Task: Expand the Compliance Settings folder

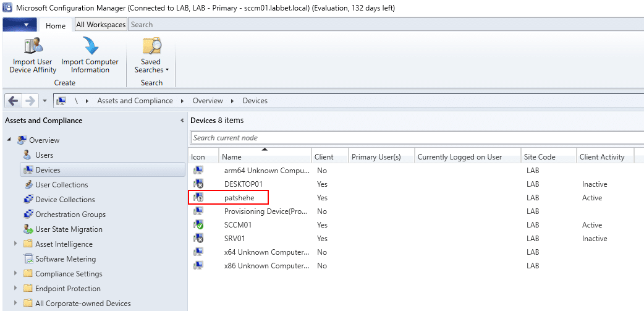Action: point(15,273)
